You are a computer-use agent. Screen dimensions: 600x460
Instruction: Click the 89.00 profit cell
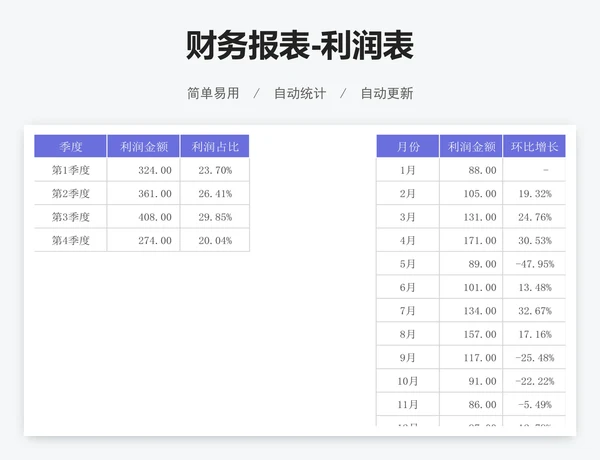pyautogui.click(x=471, y=264)
